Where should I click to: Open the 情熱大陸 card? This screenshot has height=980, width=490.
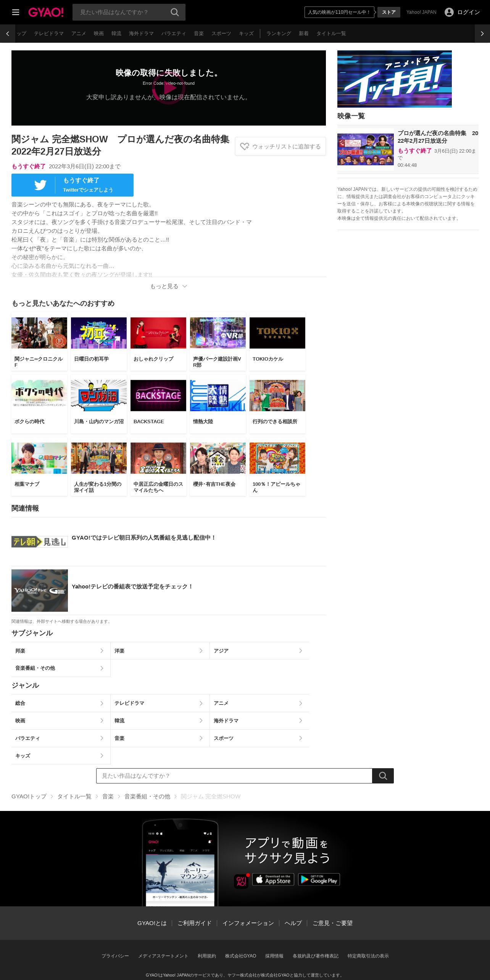[x=218, y=404]
